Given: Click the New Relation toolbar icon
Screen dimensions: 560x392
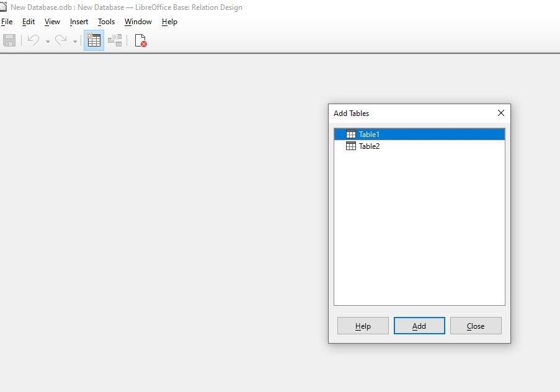Looking at the screenshot, I should pyautogui.click(x=115, y=41).
